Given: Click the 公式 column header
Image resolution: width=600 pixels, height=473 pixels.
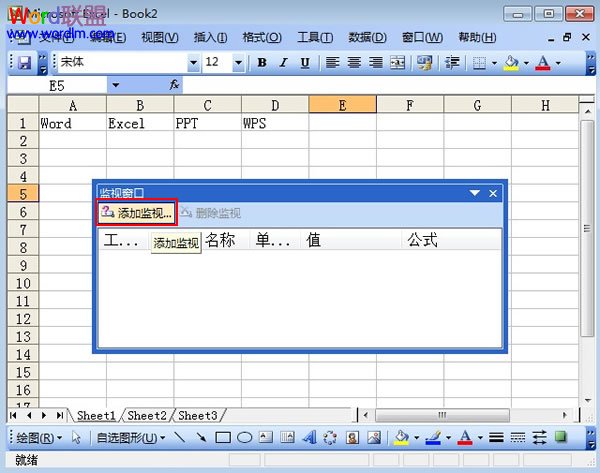Looking at the screenshot, I should 451,240.
